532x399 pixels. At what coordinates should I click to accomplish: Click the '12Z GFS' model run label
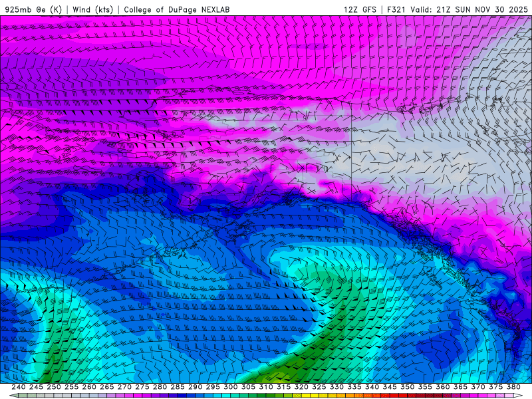(360, 9)
